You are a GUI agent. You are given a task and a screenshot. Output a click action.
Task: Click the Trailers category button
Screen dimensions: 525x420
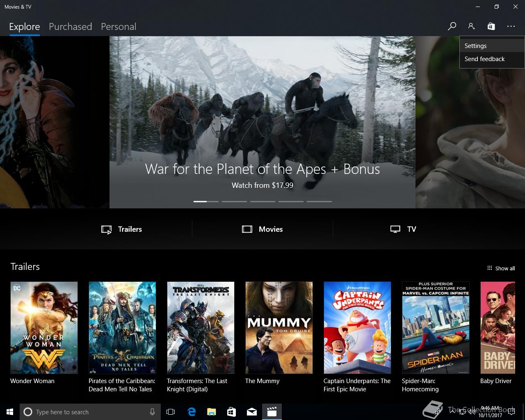click(x=122, y=229)
